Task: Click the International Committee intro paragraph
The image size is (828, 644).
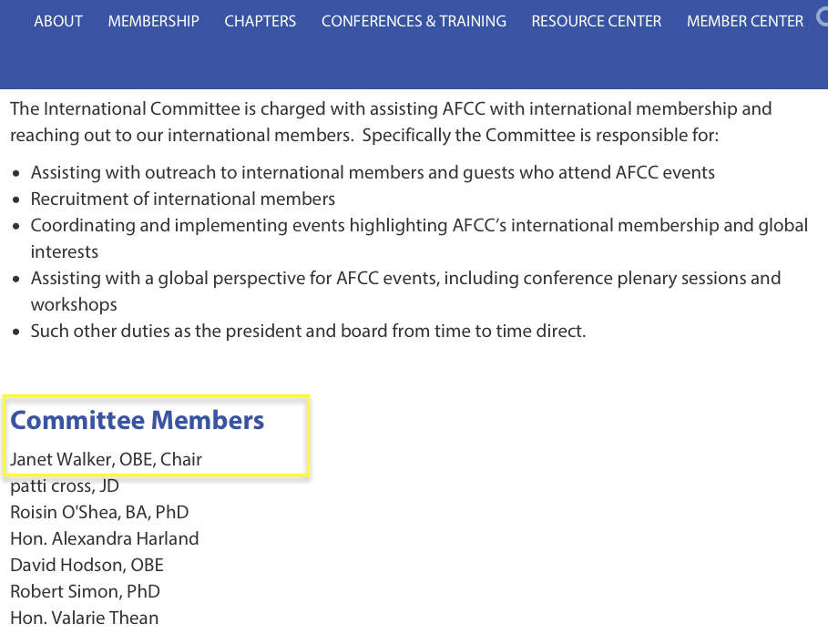Action: (390, 122)
